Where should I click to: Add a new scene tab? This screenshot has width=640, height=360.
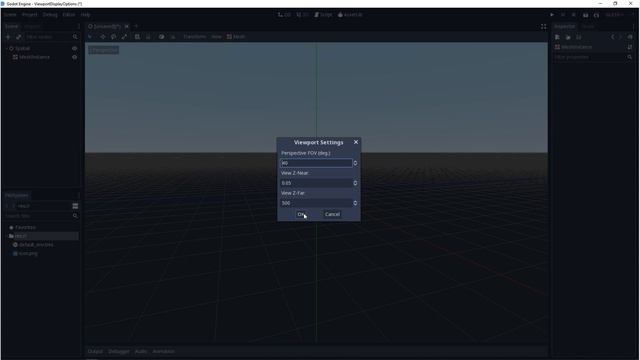136,26
